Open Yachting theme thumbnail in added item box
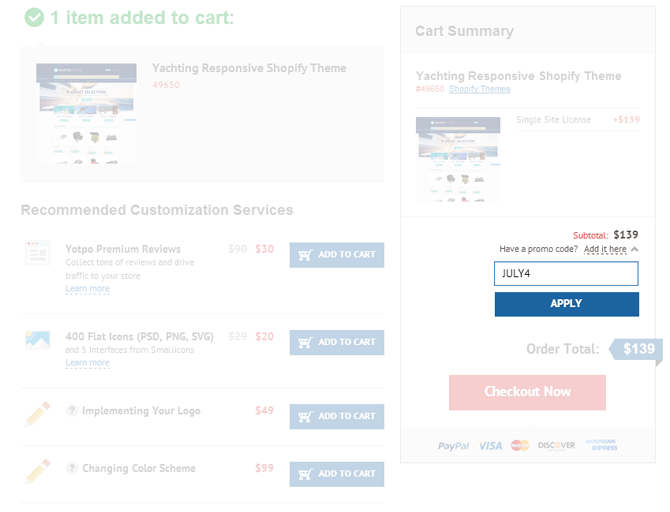The height and width of the screenshot is (512, 670). click(86, 114)
